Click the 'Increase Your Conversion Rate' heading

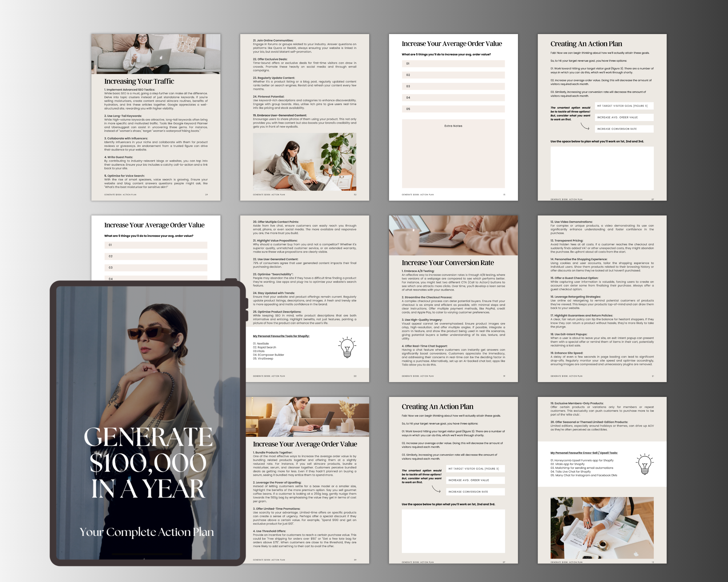pos(448,263)
